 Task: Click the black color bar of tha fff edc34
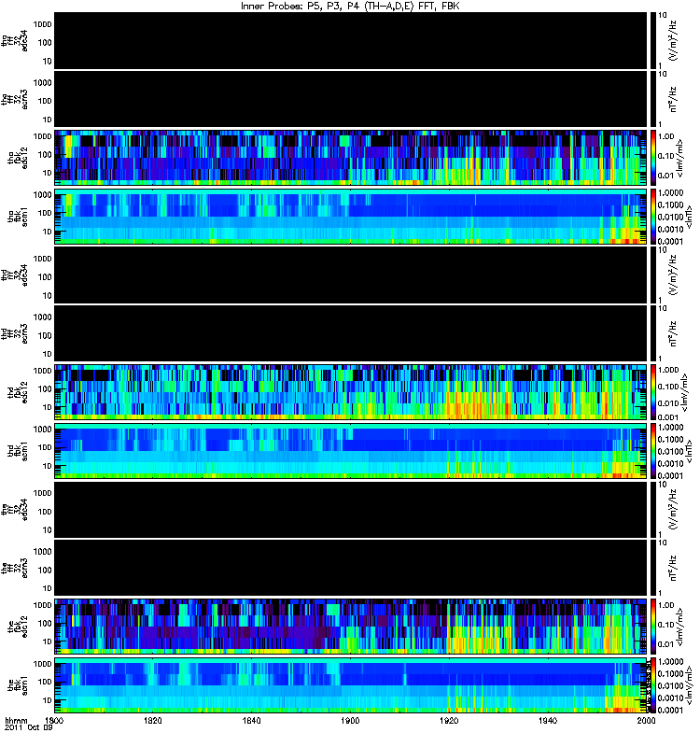pos(653,40)
